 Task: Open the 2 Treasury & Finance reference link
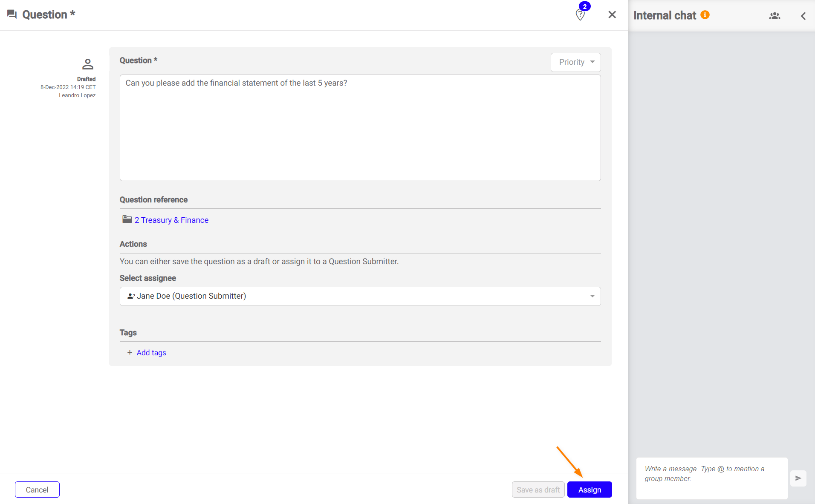pyautogui.click(x=171, y=220)
